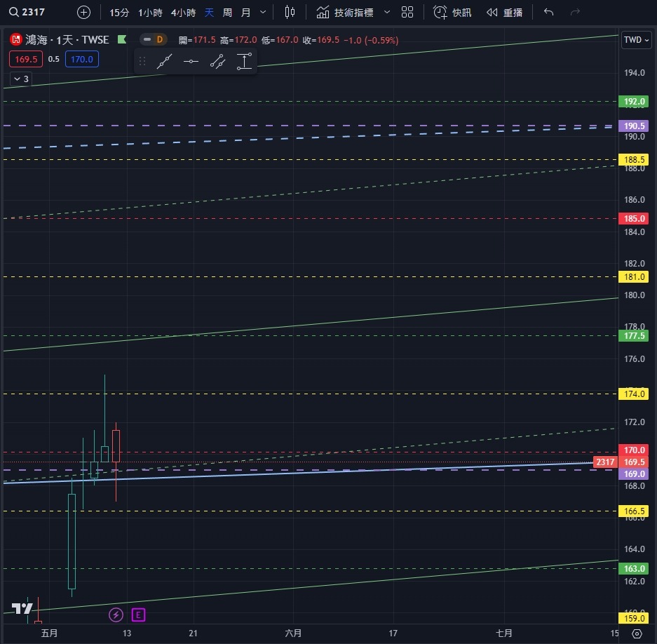The image size is (657, 644).
Task: Select the price measurement tool icon
Action: point(244,62)
